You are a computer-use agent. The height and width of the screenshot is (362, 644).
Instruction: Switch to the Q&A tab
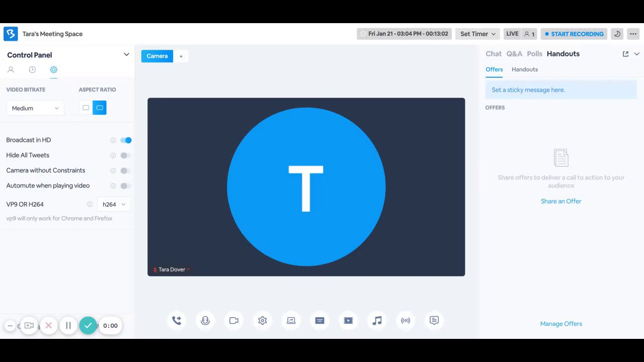coord(514,54)
